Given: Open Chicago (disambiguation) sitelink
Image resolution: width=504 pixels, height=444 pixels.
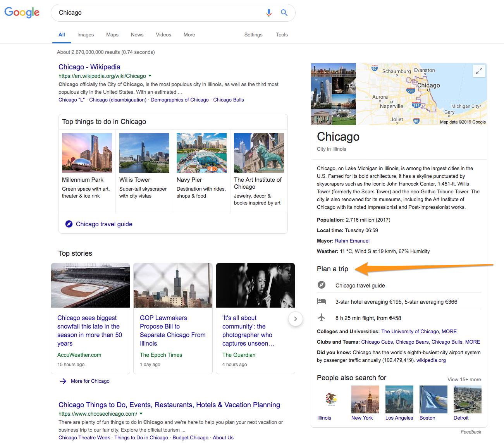Looking at the screenshot, I should pos(118,100).
